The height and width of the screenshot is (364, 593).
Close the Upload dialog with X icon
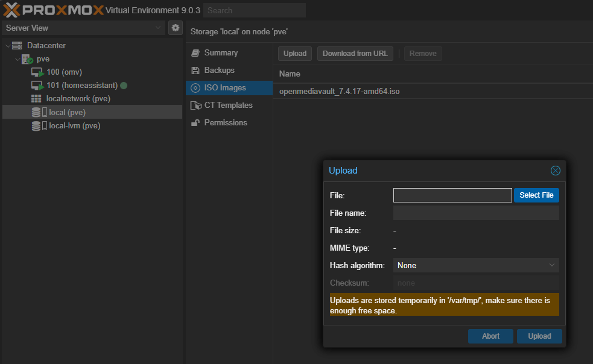556,171
